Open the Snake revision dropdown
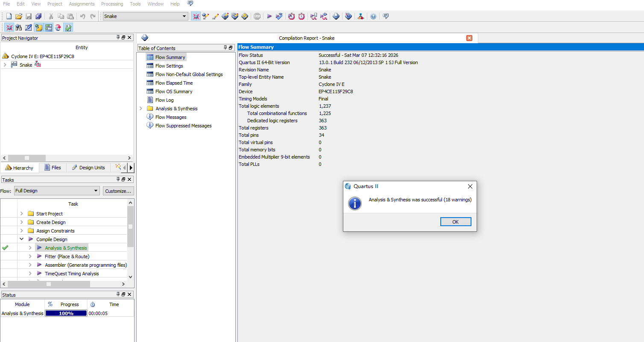Viewport: 644px width, 342px height. [x=184, y=16]
